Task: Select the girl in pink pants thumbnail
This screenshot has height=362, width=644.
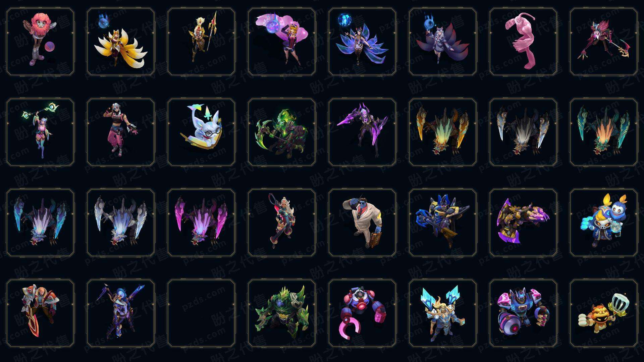Action: 121,132
